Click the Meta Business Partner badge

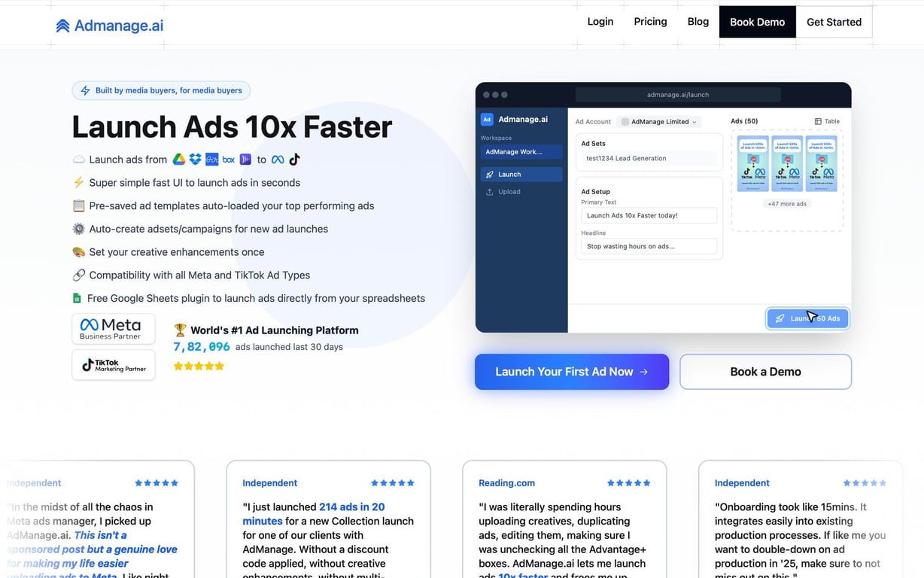[x=114, y=329]
